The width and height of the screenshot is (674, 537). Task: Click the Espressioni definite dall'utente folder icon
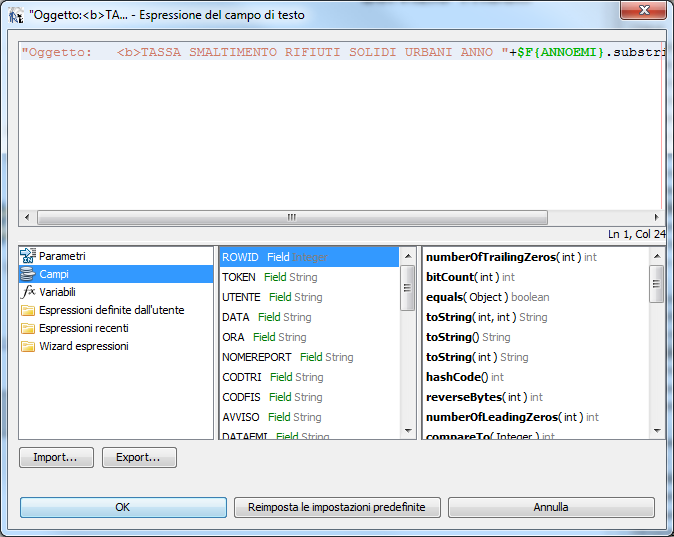[x=28, y=311]
